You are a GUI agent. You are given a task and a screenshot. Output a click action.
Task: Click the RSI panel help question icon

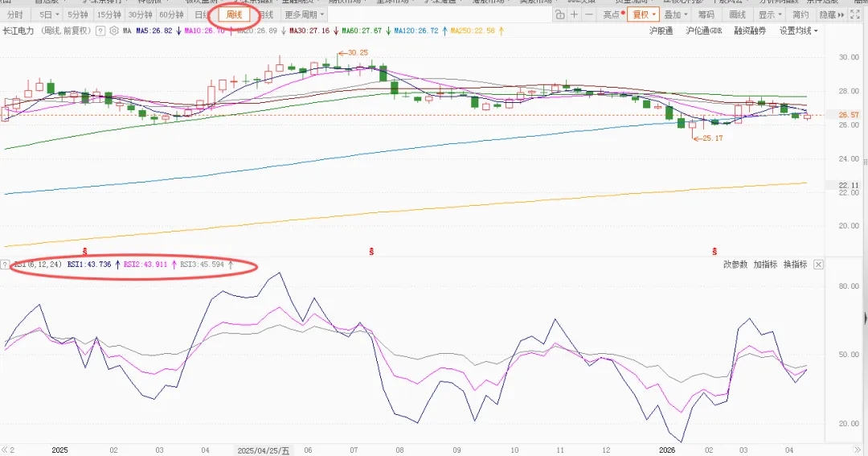click(5, 265)
